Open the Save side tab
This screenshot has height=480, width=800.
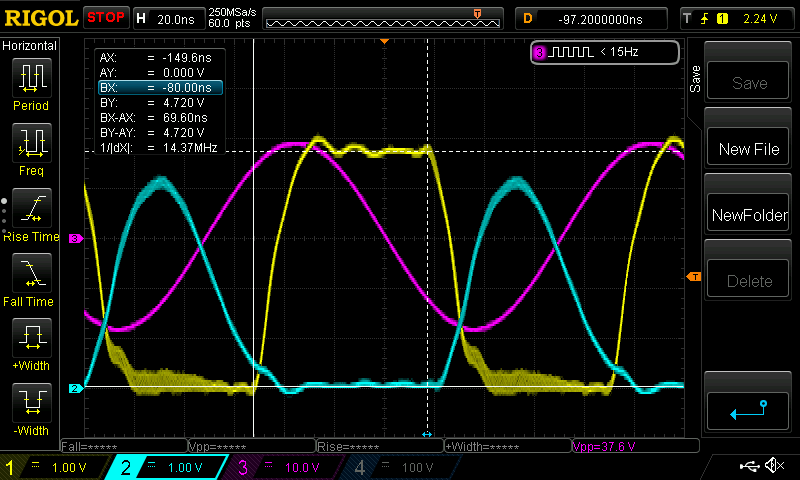[695, 79]
